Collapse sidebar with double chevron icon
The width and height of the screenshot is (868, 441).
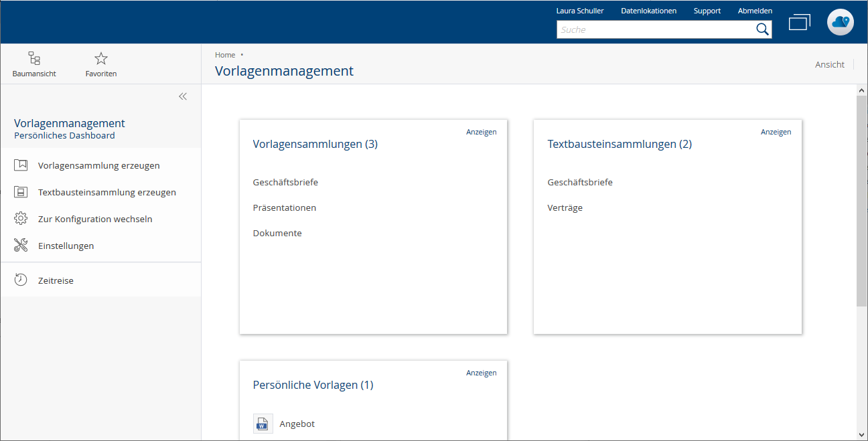tap(183, 96)
